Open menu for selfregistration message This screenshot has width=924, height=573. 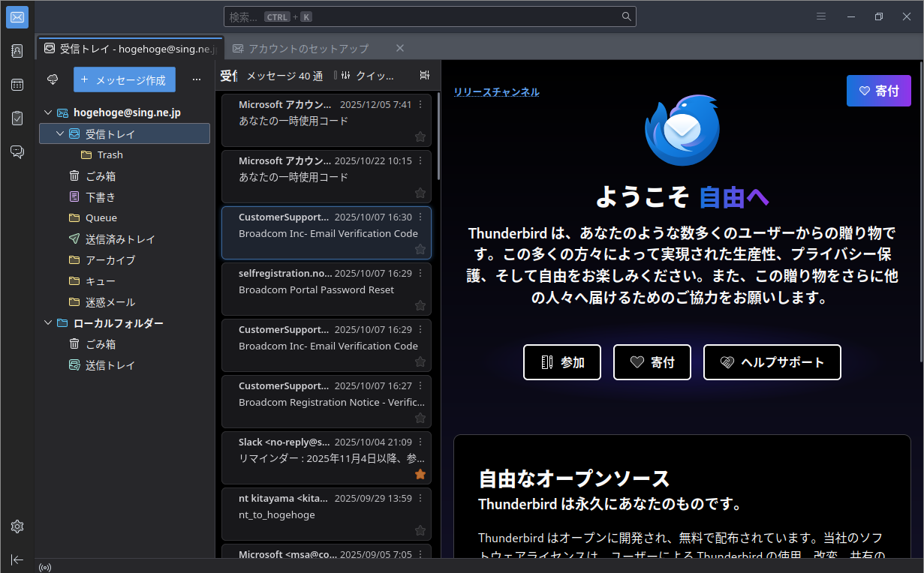pyautogui.click(x=420, y=273)
